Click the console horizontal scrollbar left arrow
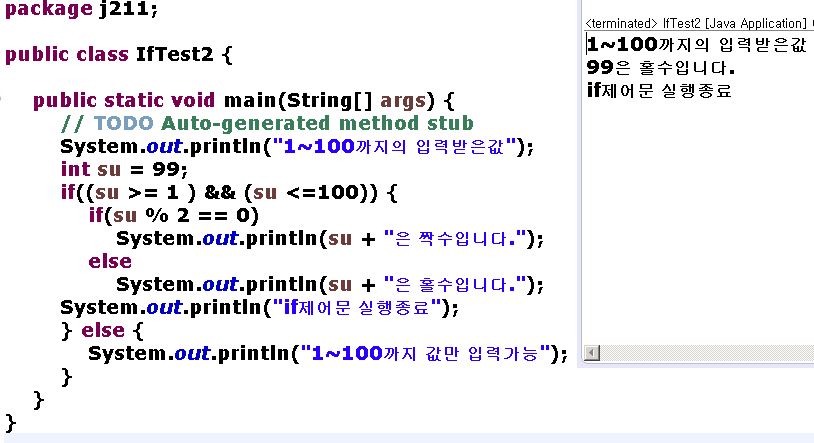Viewport: 814px width, 443px height. point(591,353)
